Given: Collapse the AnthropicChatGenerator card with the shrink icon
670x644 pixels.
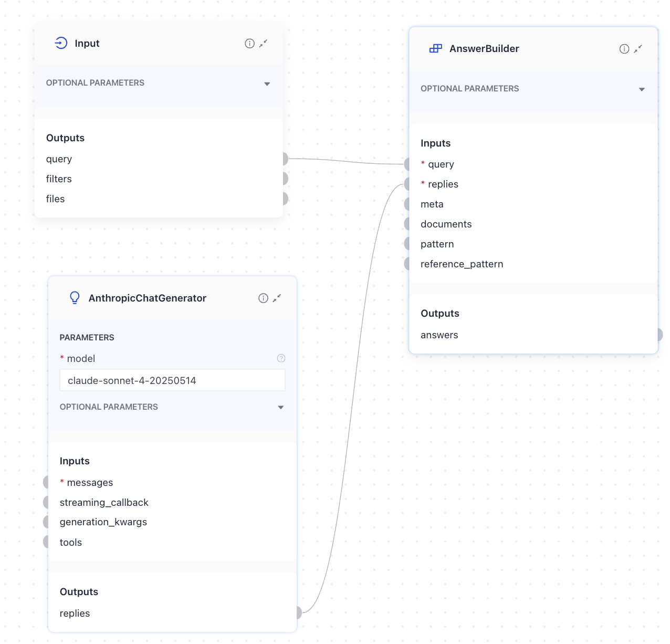Looking at the screenshot, I should (277, 298).
